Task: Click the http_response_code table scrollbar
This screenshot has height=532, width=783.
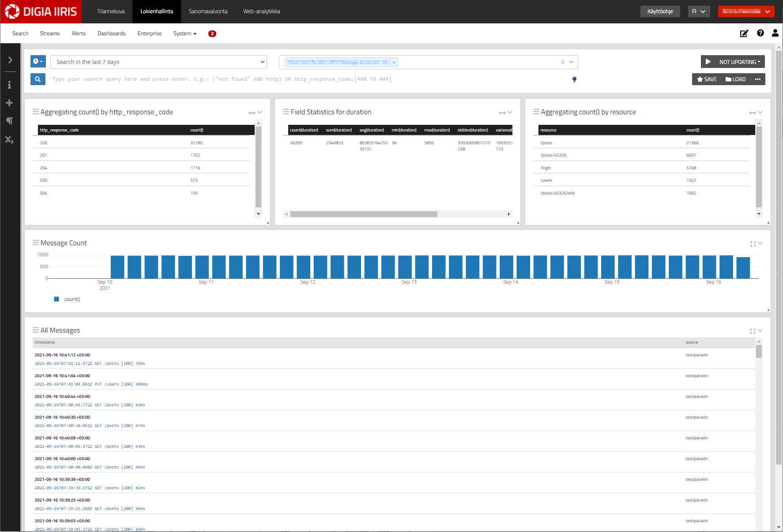Action: [259, 167]
